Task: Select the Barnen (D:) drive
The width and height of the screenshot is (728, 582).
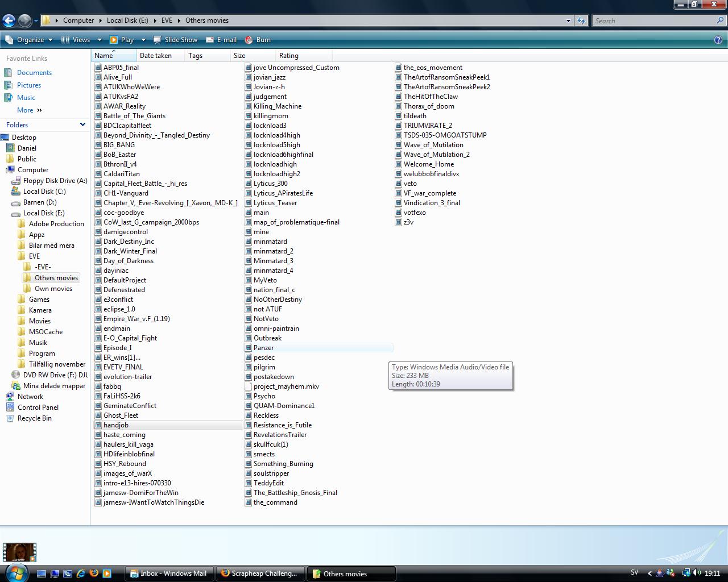Action: (40, 202)
